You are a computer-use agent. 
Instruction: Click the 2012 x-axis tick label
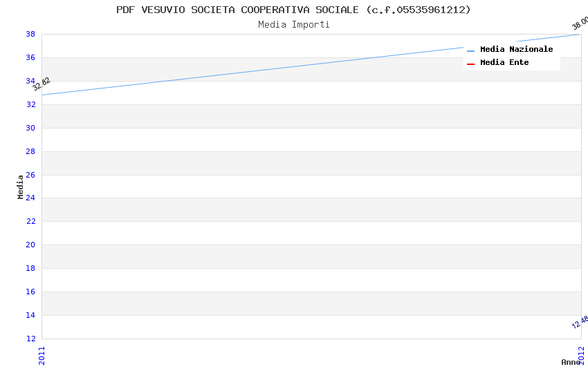[x=581, y=354]
